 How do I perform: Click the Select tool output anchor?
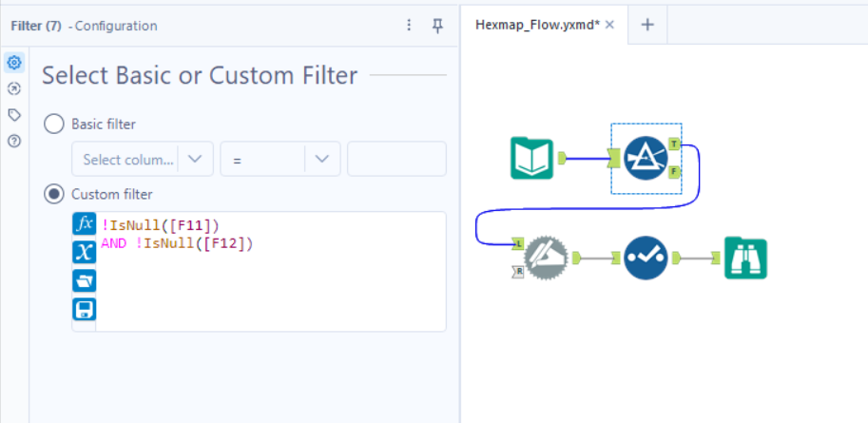point(677,258)
